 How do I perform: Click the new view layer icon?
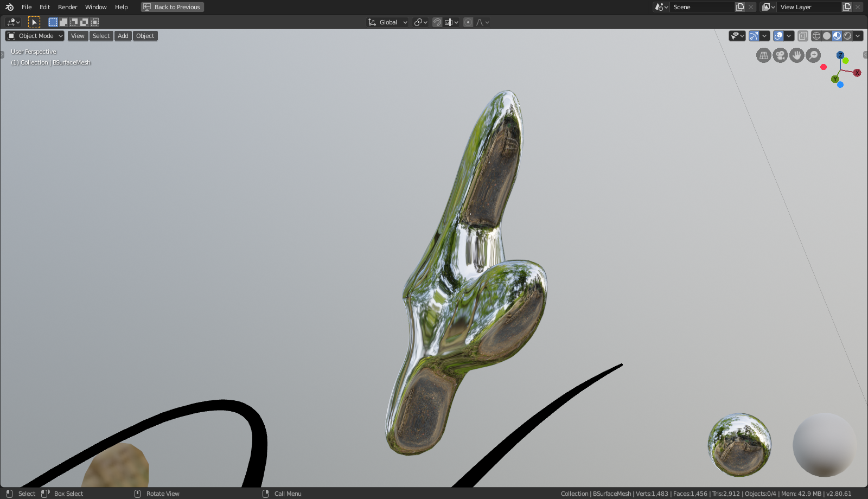click(x=847, y=7)
